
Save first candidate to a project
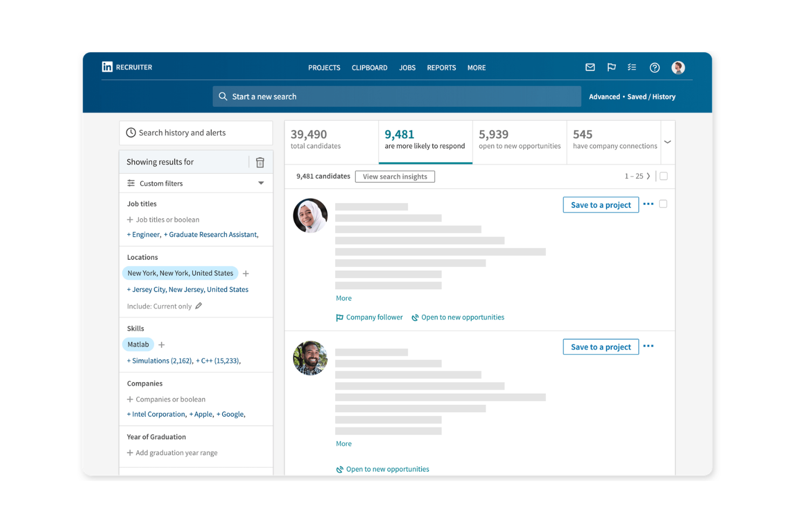click(601, 205)
